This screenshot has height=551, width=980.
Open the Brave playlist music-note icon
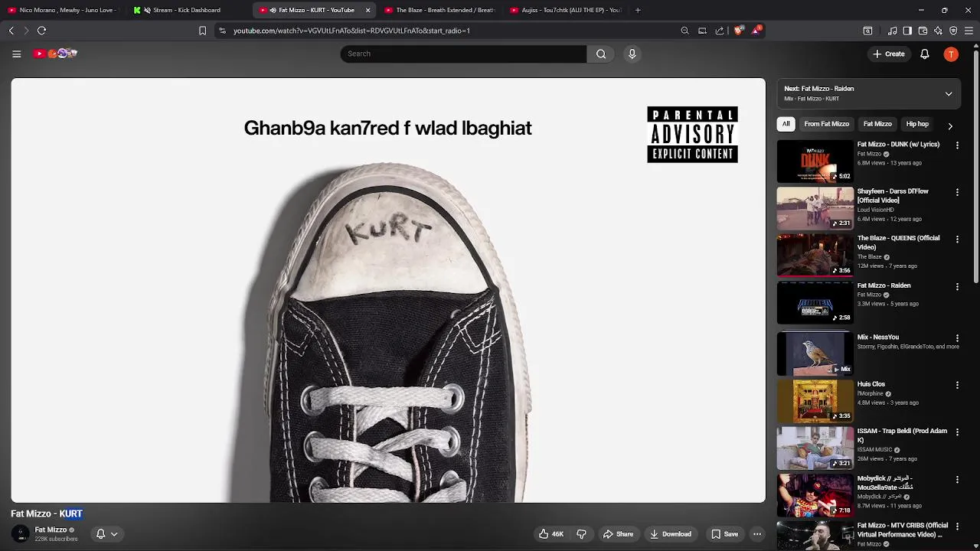(x=892, y=31)
